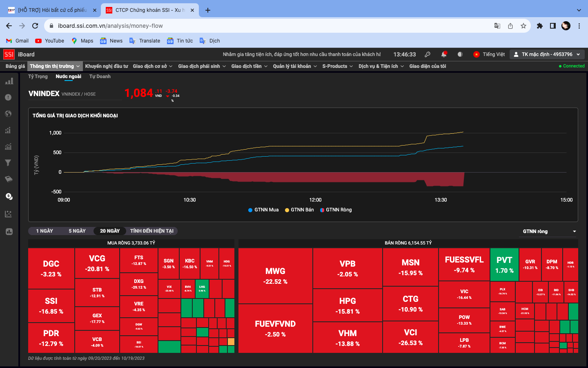This screenshot has height=368, width=588.
Task: Choose the TÍNH ĐẾN HIỆN TẠI period
Action: (152, 231)
